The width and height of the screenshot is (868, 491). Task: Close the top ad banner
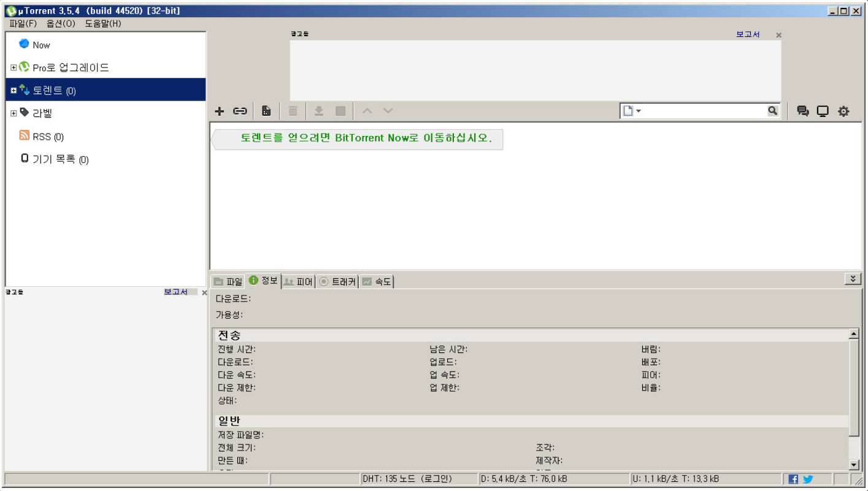pyautogui.click(x=778, y=35)
